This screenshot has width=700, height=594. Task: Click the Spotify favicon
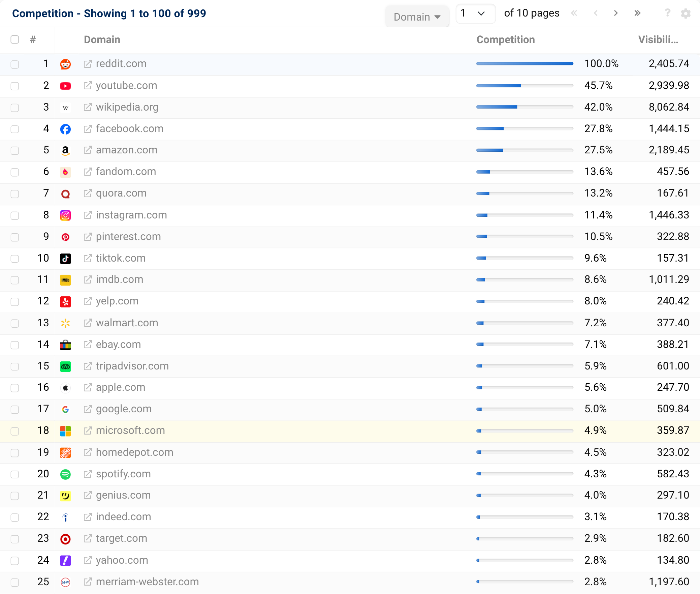(65, 474)
